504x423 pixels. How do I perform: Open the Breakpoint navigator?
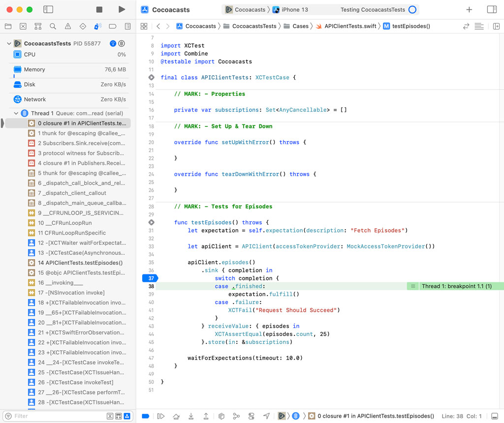coord(113,26)
